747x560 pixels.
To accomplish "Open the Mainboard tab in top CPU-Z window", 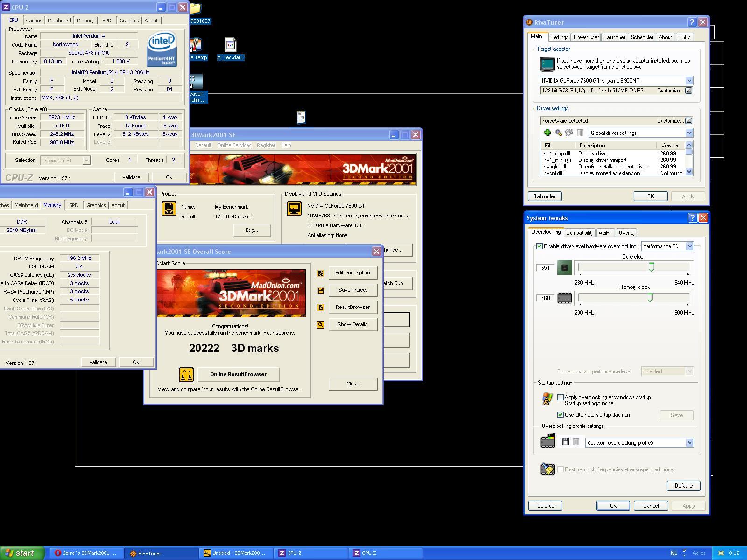I will click(59, 21).
